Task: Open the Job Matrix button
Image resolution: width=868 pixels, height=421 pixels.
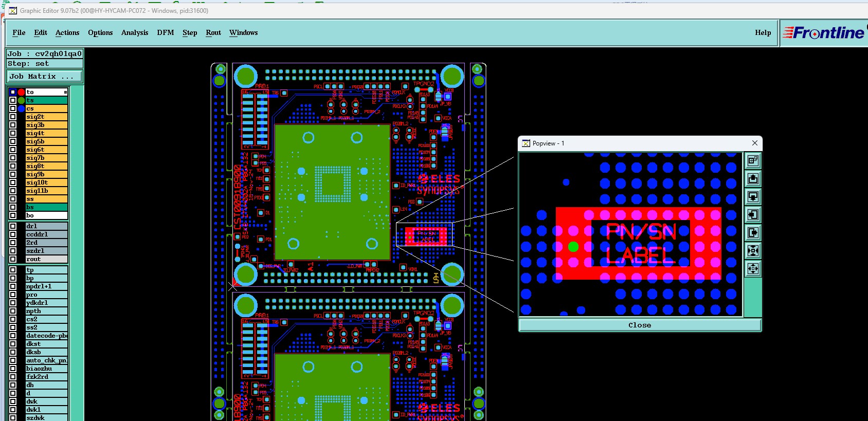Action: tap(44, 76)
